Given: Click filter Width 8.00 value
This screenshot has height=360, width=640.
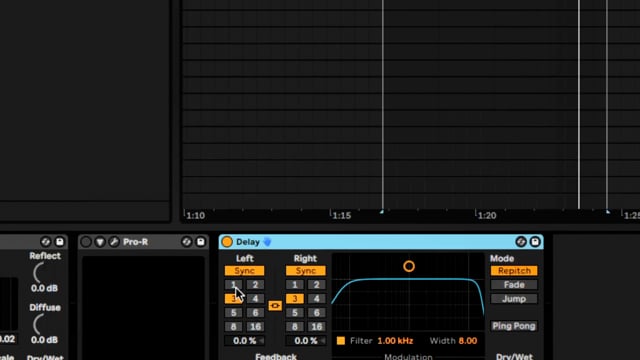Looking at the screenshot, I should pyautogui.click(x=468, y=341).
